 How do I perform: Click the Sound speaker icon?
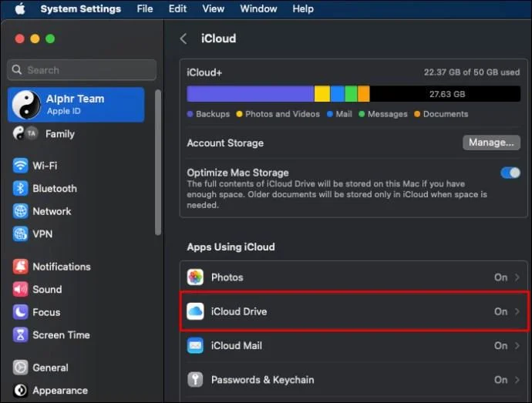(x=20, y=290)
